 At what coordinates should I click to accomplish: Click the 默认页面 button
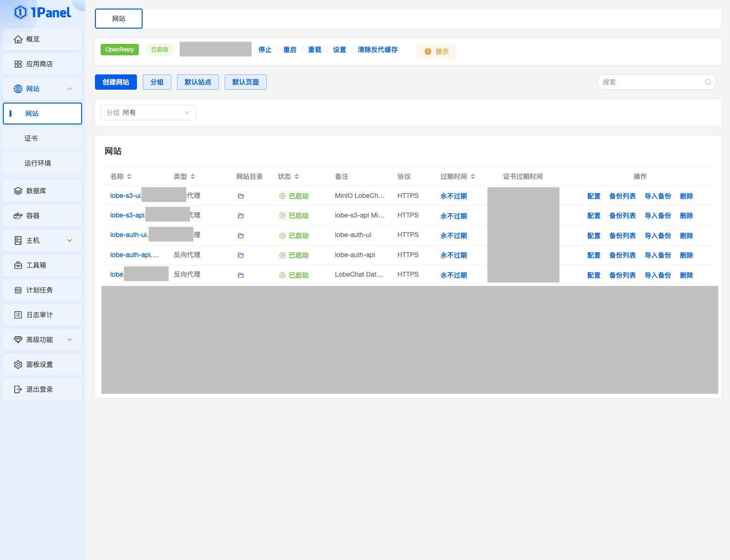pos(246,82)
